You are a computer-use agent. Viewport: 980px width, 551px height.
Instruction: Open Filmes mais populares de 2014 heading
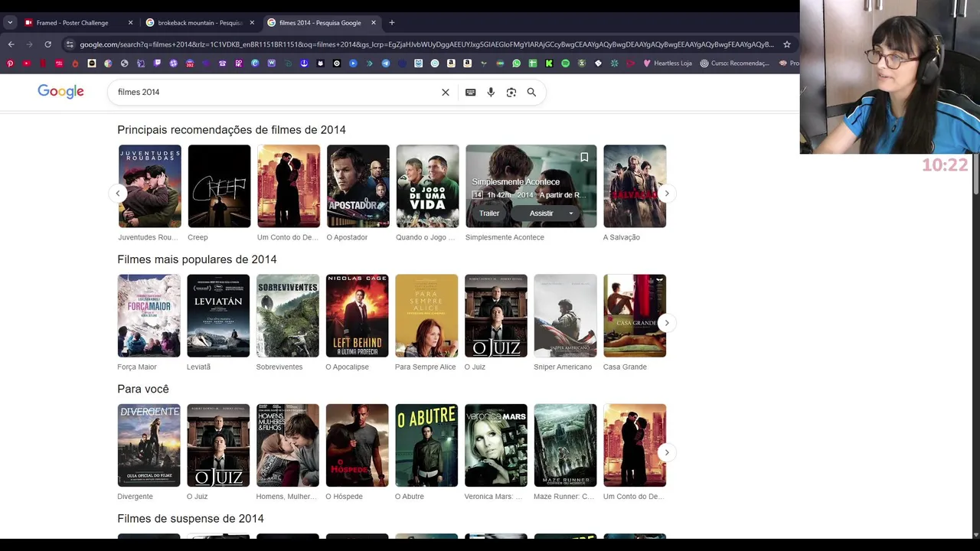pyautogui.click(x=197, y=259)
